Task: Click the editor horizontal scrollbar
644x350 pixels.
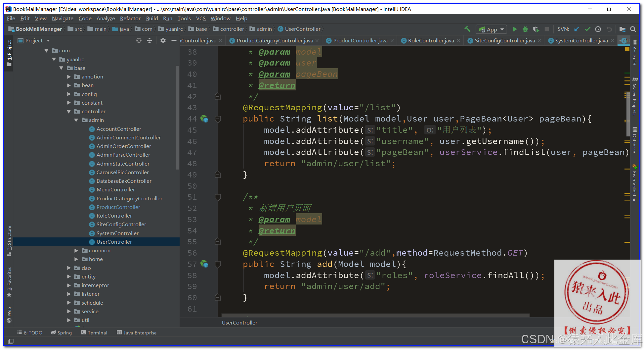Action: point(375,315)
